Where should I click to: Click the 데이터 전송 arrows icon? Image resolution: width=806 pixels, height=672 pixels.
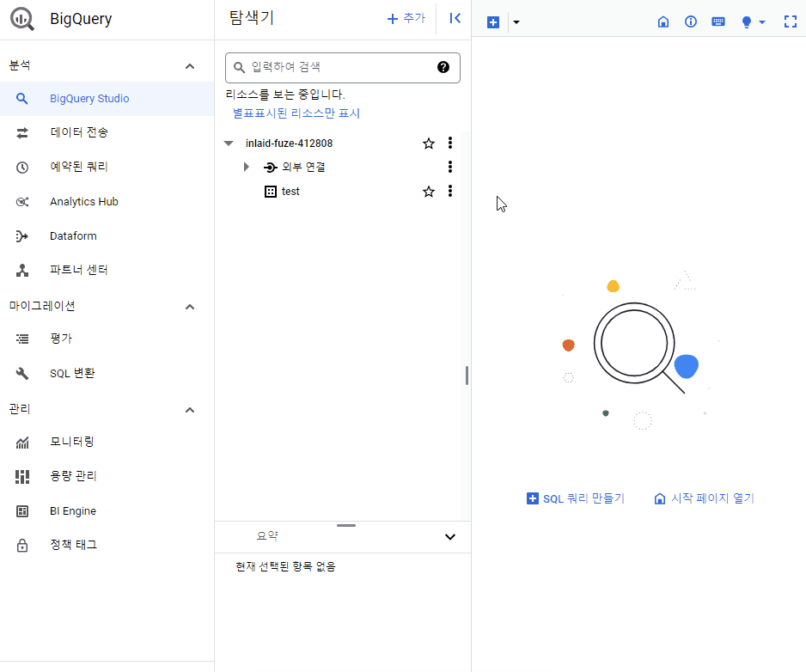[22, 132]
